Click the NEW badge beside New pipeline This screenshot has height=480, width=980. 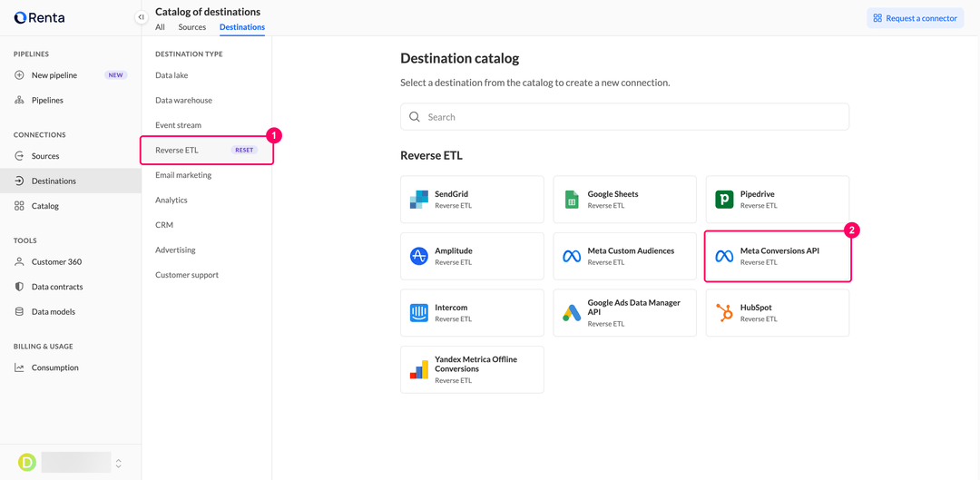pos(115,75)
